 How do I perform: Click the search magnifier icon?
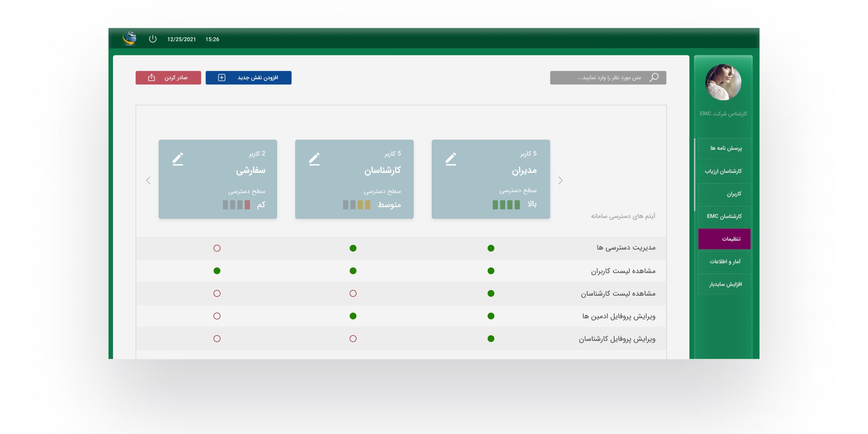[654, 77]
